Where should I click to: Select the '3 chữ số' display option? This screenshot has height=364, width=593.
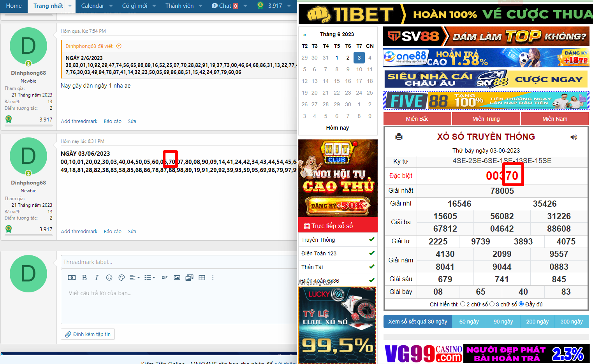[492, 304]
